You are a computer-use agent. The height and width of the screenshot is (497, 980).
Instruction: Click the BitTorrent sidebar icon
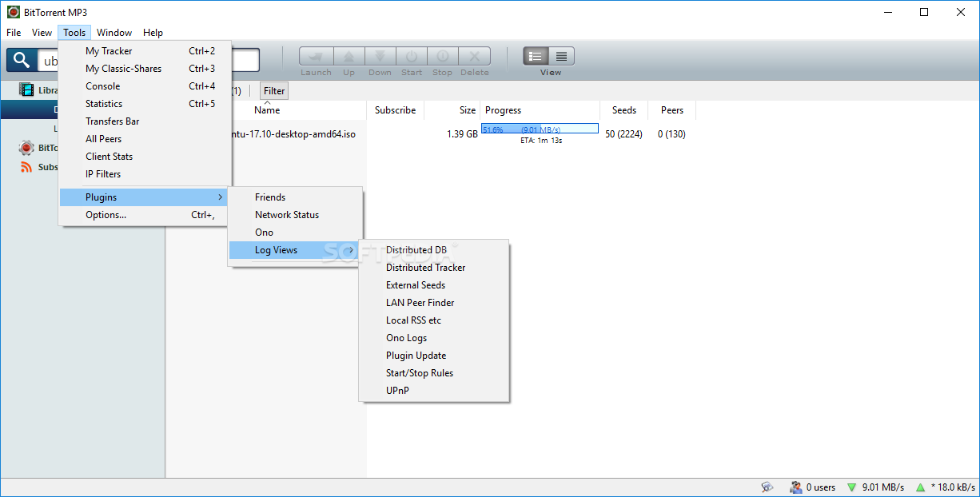tap(27, 148)
